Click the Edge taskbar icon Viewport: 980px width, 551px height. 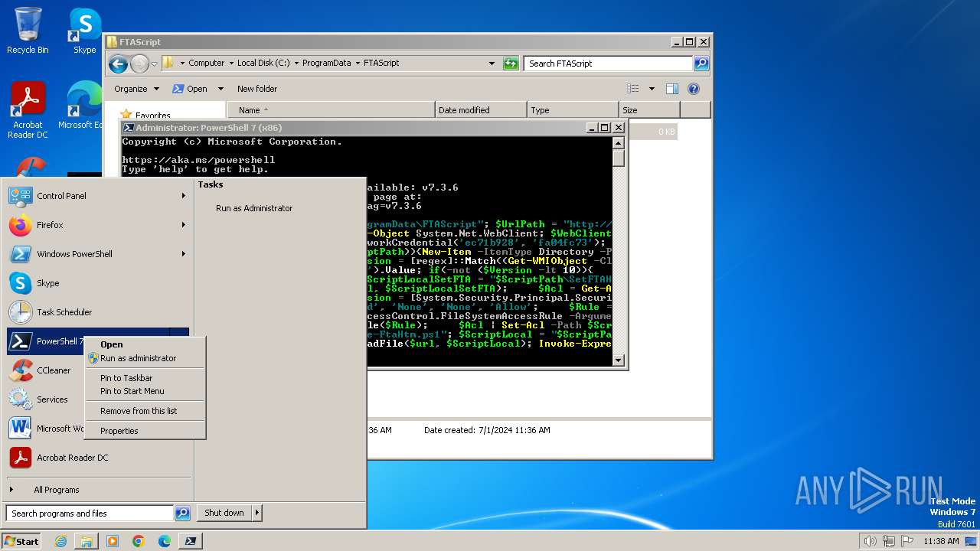165,541
